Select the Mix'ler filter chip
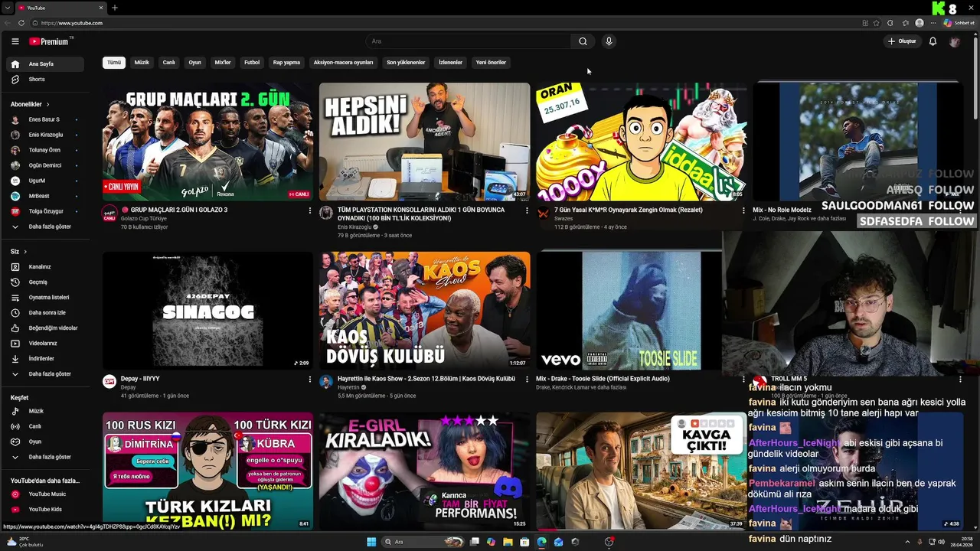The height and width of the screenshot is (551, 980). point(223,63)
